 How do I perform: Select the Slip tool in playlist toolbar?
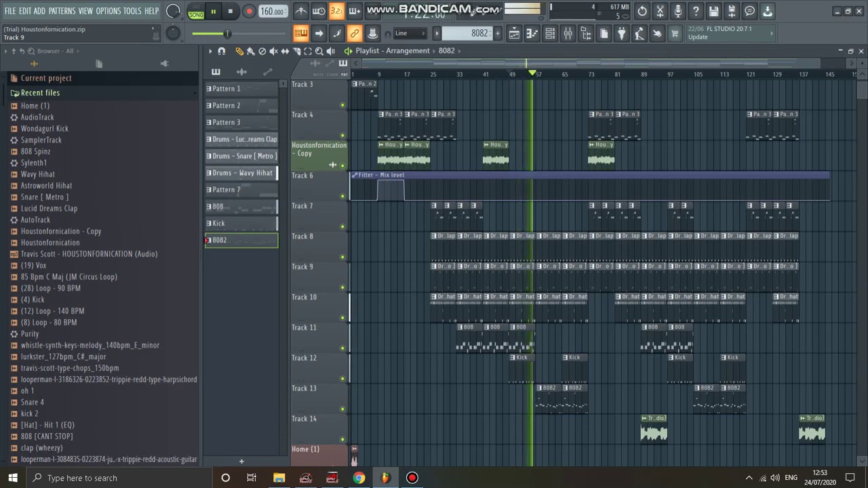click(x=285, y=52)
